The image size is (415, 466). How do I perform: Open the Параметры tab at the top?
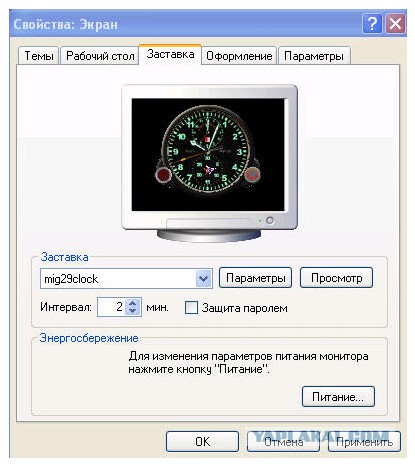[314, 56]
